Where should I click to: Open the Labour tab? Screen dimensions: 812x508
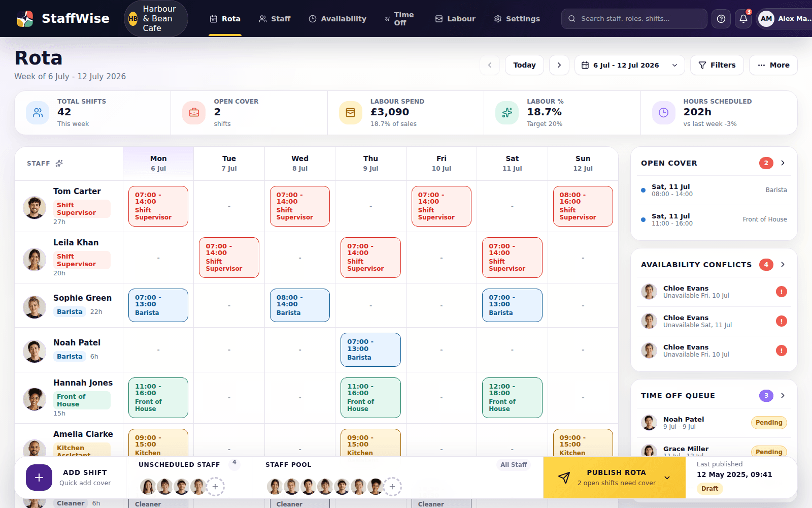coord(455,19)
